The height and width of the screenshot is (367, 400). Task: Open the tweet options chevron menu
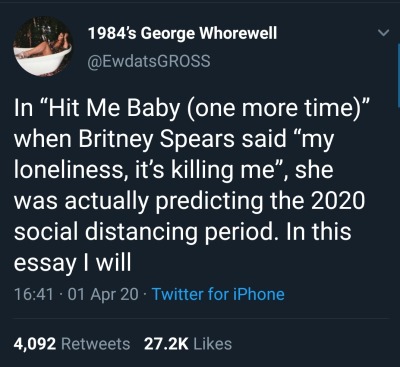tap(385, 33)
